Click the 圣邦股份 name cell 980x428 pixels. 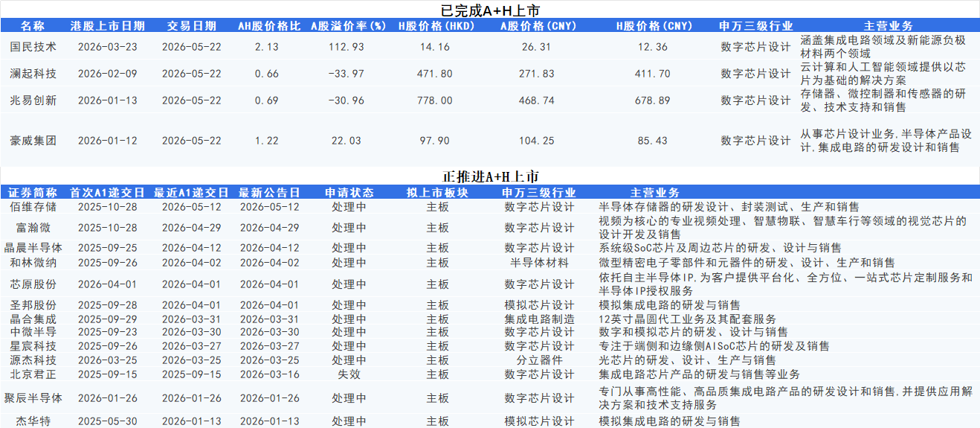point(33,305)
